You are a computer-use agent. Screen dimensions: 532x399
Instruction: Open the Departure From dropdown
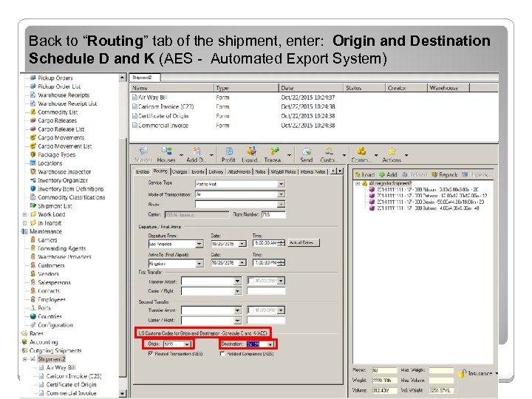point(199,244)
